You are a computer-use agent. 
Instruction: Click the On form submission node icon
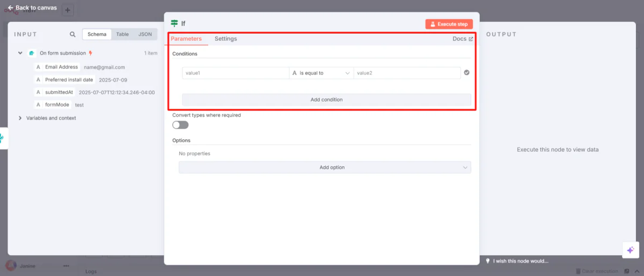pyautogui.click(x=32, y=53)
